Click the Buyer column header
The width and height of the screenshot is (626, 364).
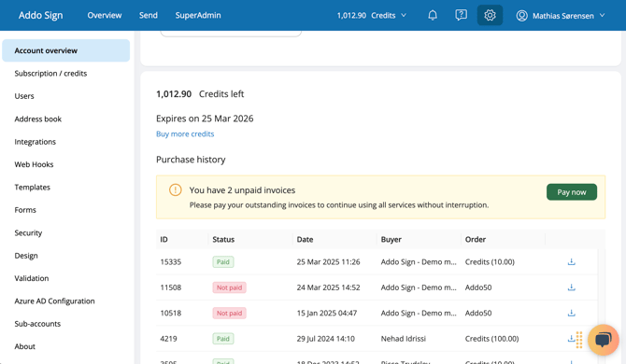tap(391, 239)
